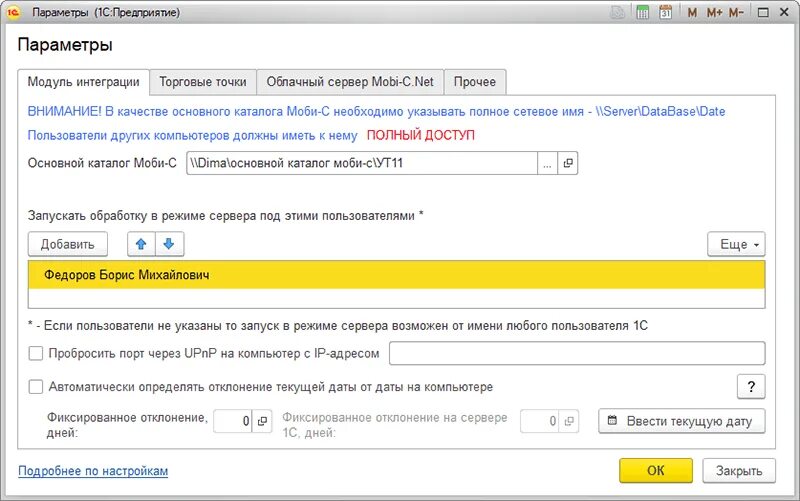This screenshot has width=800, height=501.
Task: Switch to Модуль интеграции tab
Action: (x=83, y=82)
